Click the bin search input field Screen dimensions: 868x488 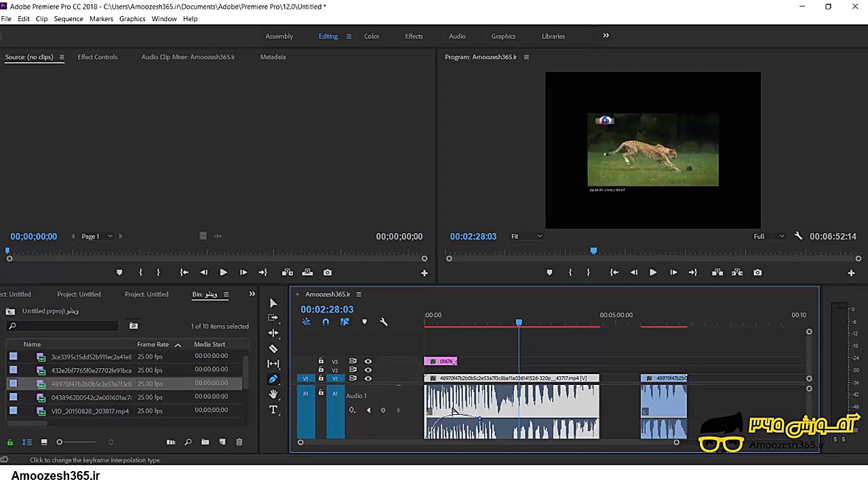64,326
